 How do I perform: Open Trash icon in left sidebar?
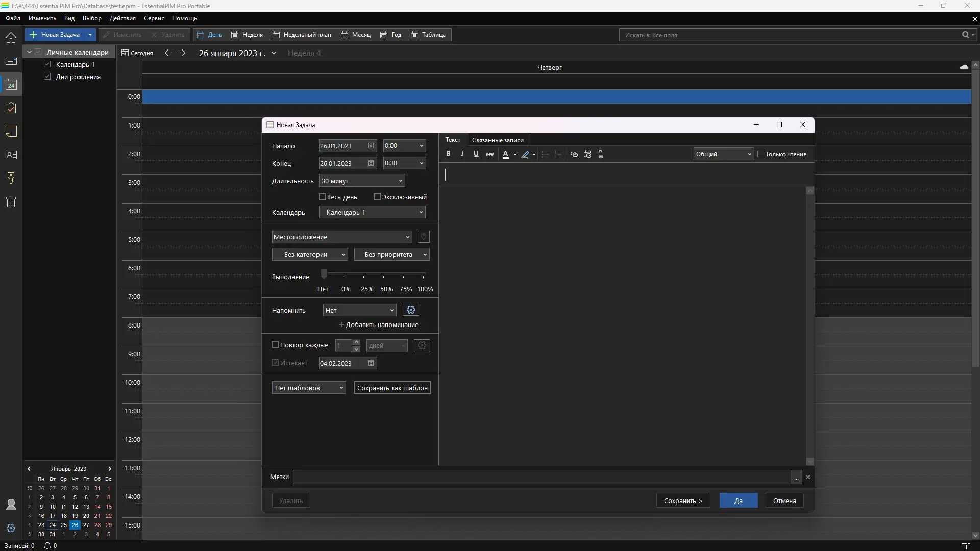[11, 202]
